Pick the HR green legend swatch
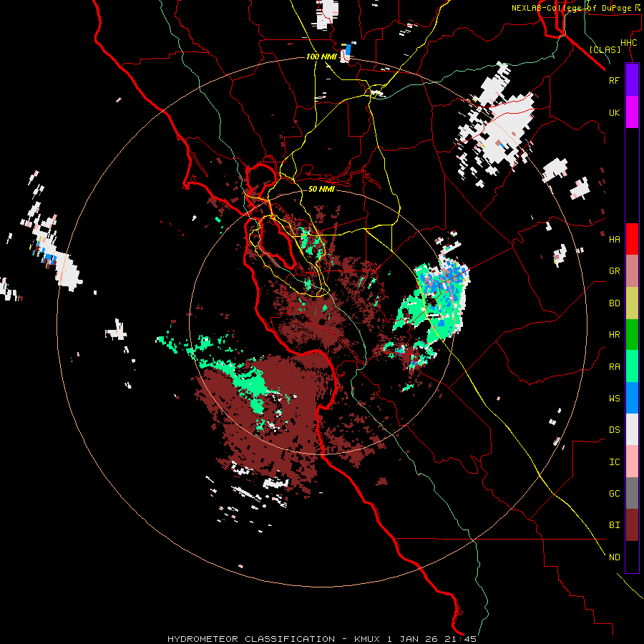This screenshot has height=644, width=644. tap(632, 334)
